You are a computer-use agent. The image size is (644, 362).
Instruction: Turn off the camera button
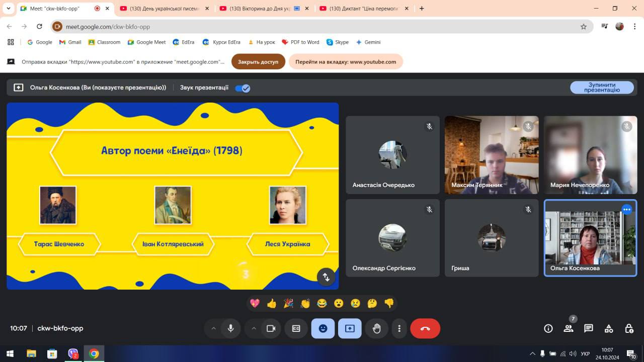coord(271,328)
